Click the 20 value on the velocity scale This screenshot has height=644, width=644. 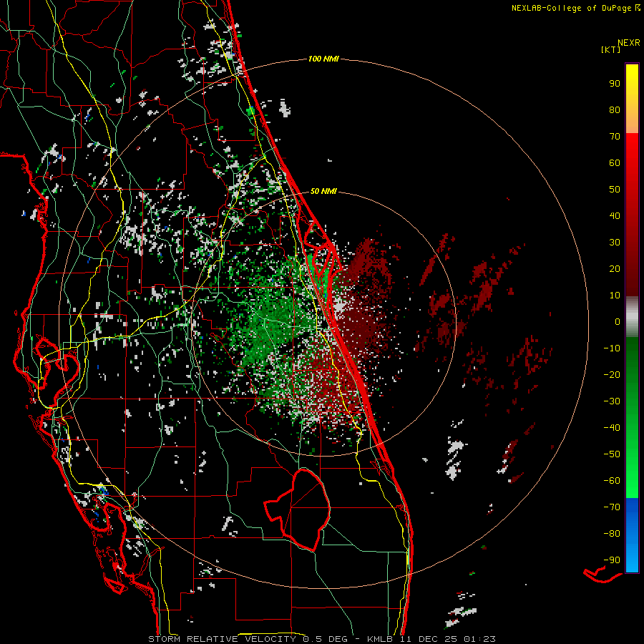coord(615,268)
